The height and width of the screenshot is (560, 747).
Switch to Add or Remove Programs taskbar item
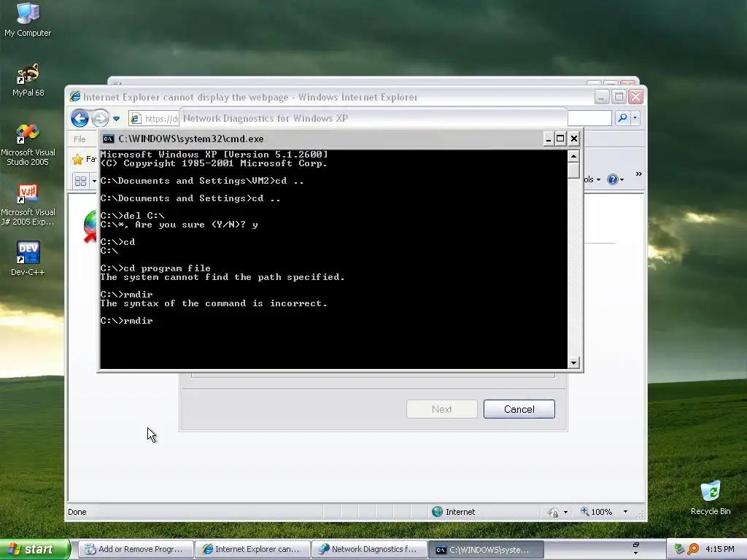pos(136,549)
